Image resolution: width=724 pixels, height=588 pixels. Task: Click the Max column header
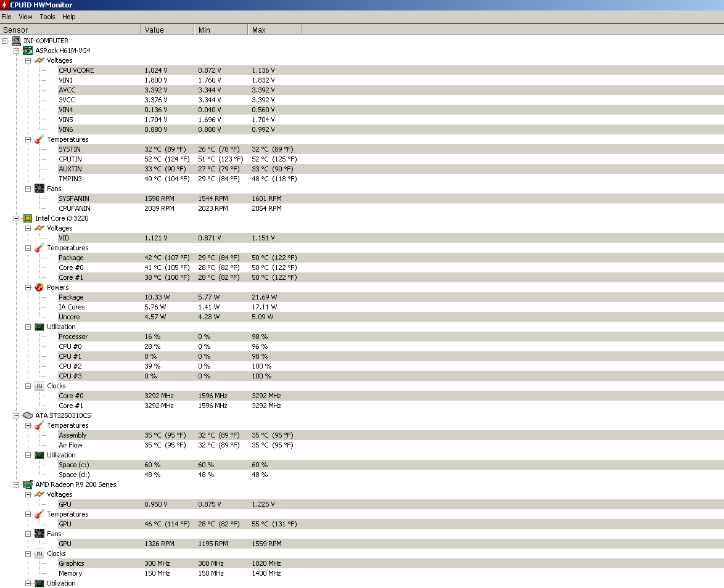(274, 30)
